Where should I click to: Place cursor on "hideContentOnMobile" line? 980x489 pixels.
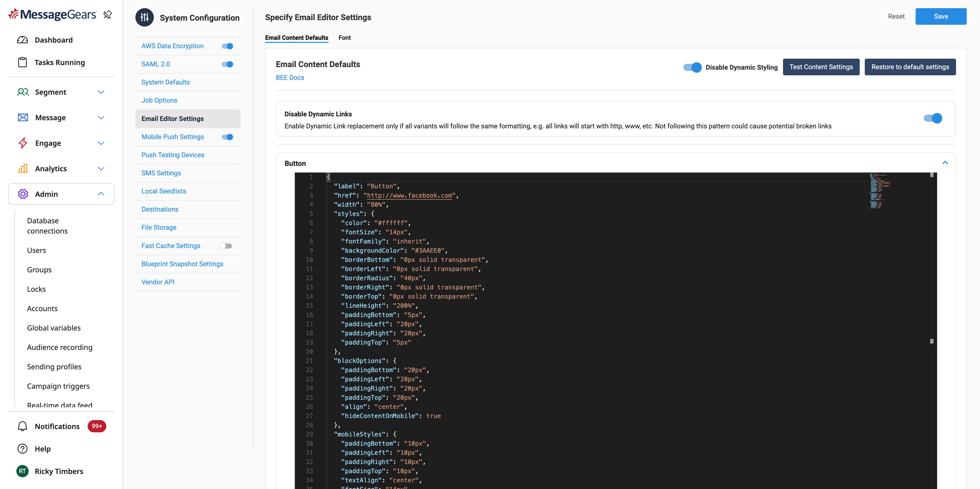[390, 416]
